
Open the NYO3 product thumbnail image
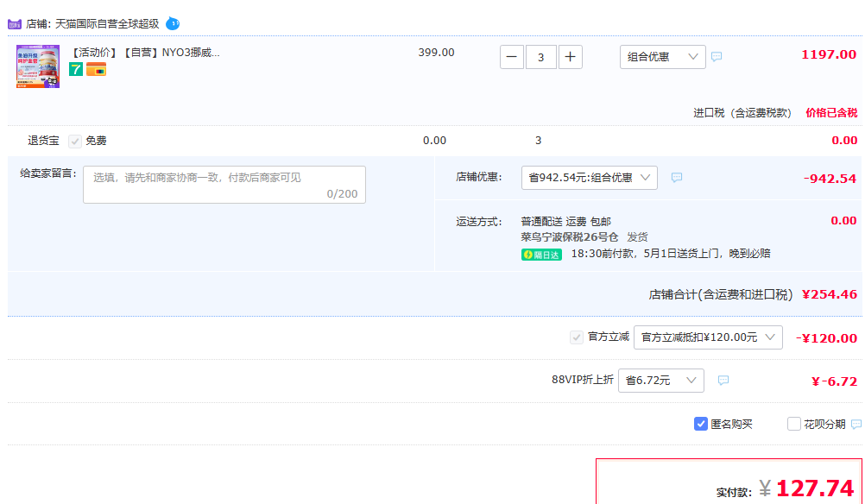38,66
